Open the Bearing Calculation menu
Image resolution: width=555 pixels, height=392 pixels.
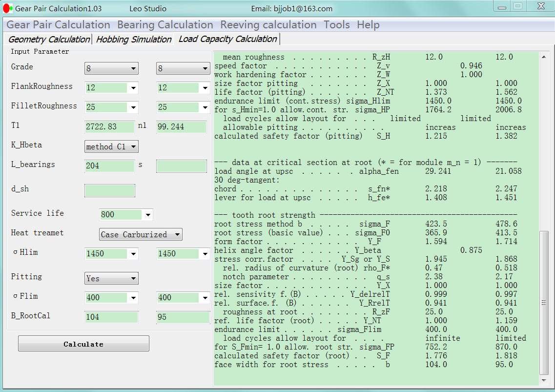coord(165,24)
